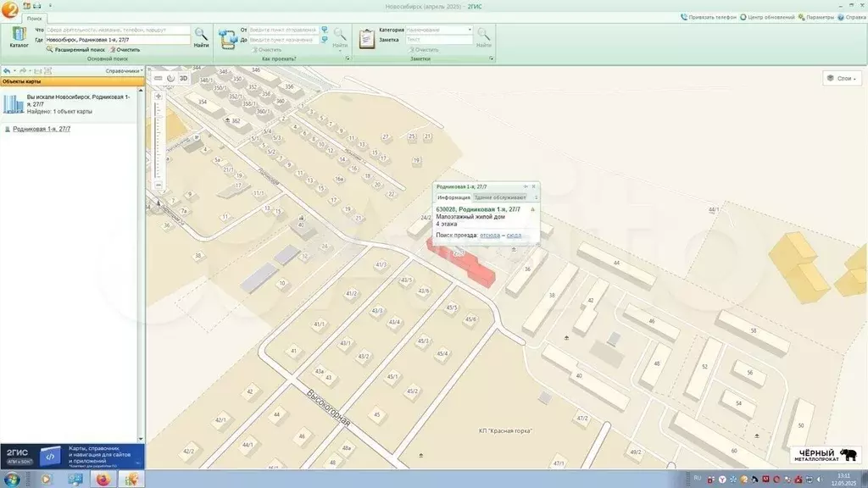Close the Родниковая 1-я, 27/7 info popup
Screen dimensions: 868x488
click(534, 186)
